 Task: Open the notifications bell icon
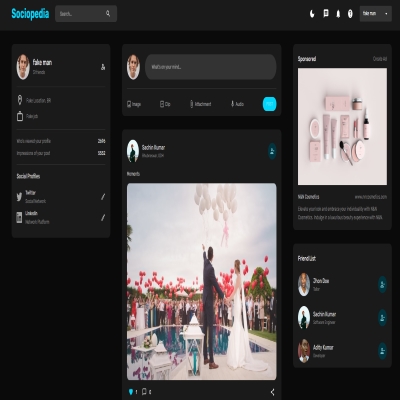338,14
